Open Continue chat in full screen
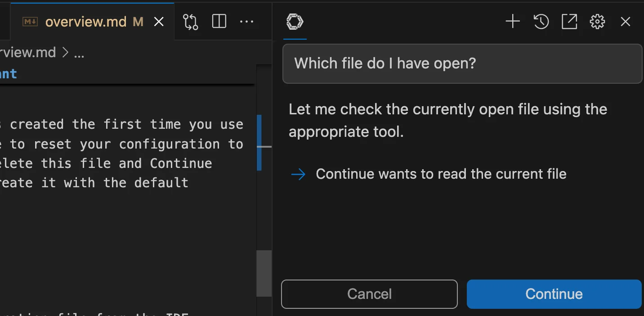This screenshot has width=644, height=316. tap(569, 22)
